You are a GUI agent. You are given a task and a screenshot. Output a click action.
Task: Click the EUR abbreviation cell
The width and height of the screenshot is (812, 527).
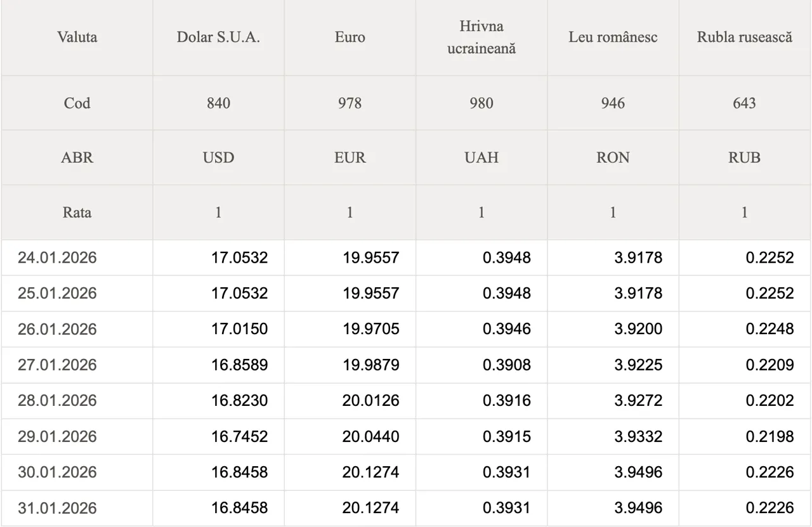click(x=350, y=157)
